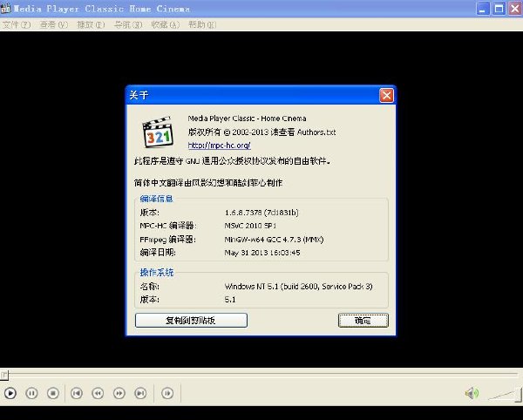Click the 确定 button

363,321
